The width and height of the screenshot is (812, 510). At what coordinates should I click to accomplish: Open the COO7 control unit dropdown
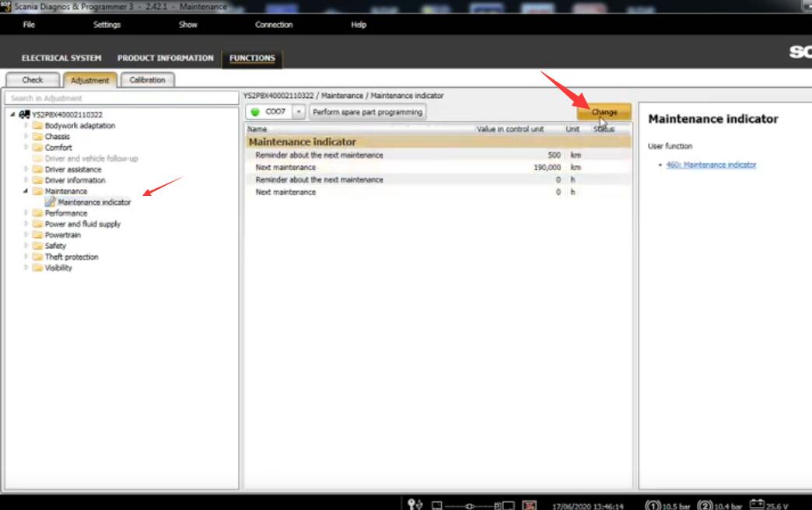[x=299, y=112]
